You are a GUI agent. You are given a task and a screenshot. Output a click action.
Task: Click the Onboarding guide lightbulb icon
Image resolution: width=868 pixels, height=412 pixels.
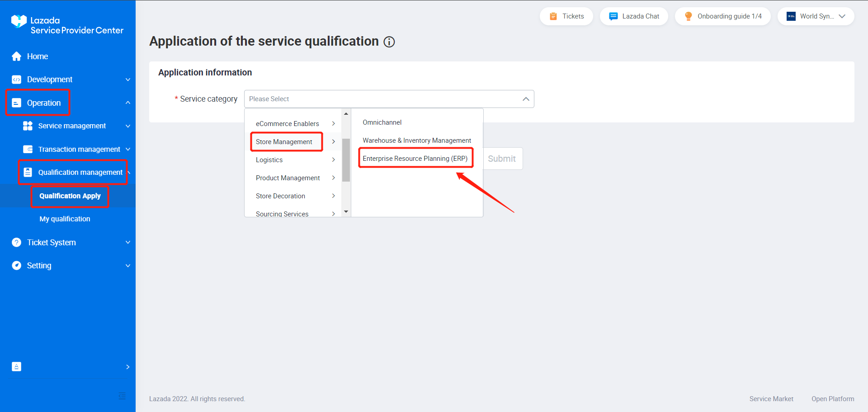pos(689,16)
